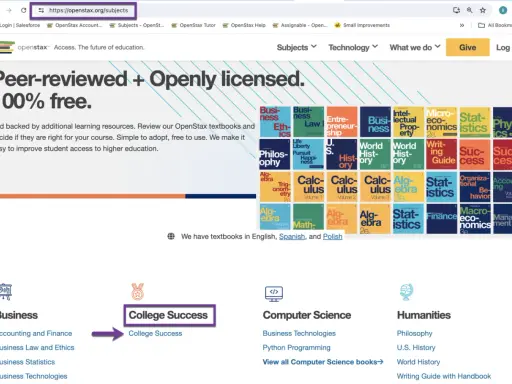Click the Finance book cover
Screen dimensions: 512x384
click(442, 219)
